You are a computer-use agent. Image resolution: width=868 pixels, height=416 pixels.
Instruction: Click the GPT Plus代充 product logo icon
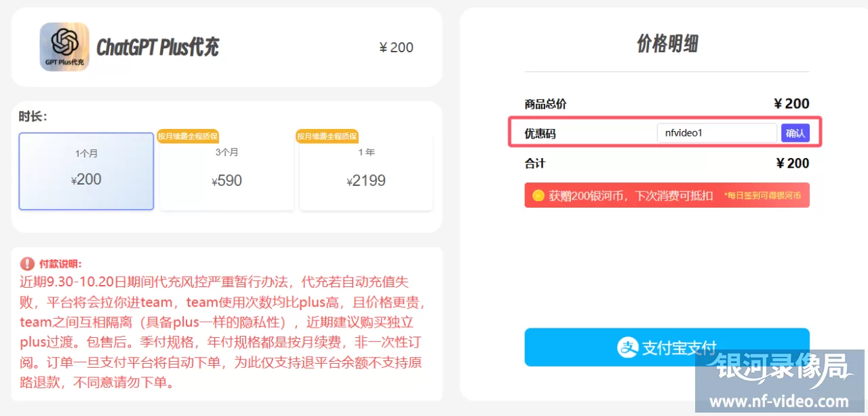click(64, 46)
